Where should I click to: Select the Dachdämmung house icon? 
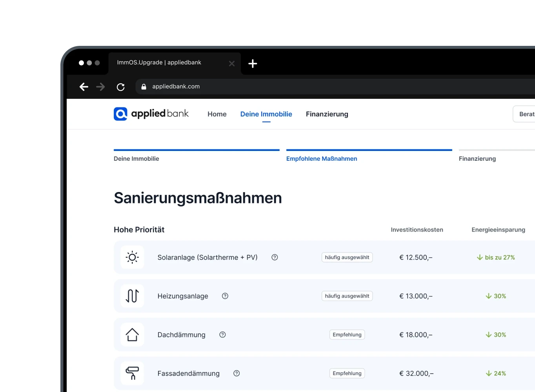[x=132, y=334]
